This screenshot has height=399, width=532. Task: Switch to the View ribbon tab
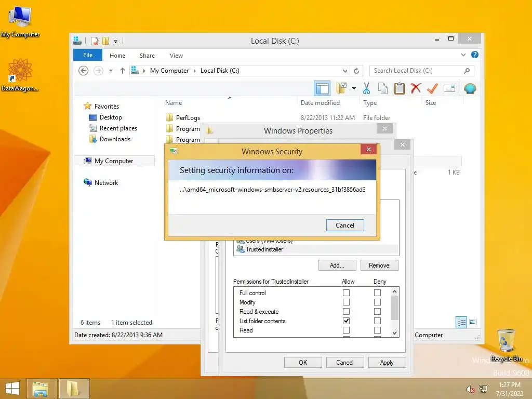[176, 55]
